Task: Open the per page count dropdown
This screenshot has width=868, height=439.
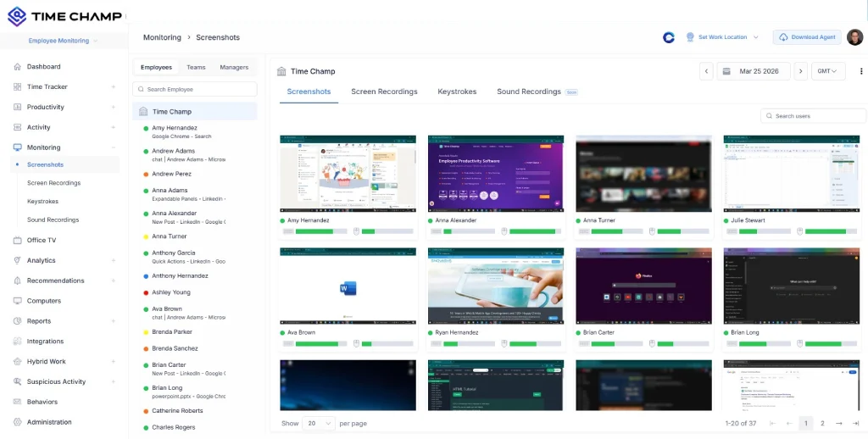Action: pyautogui.click(x=319, y=423)
